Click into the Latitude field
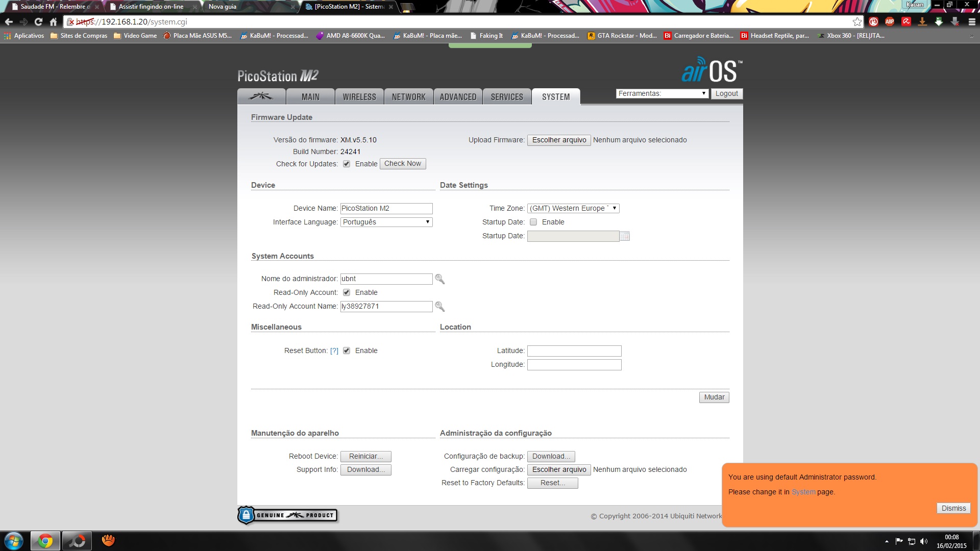 coord(574,351)
